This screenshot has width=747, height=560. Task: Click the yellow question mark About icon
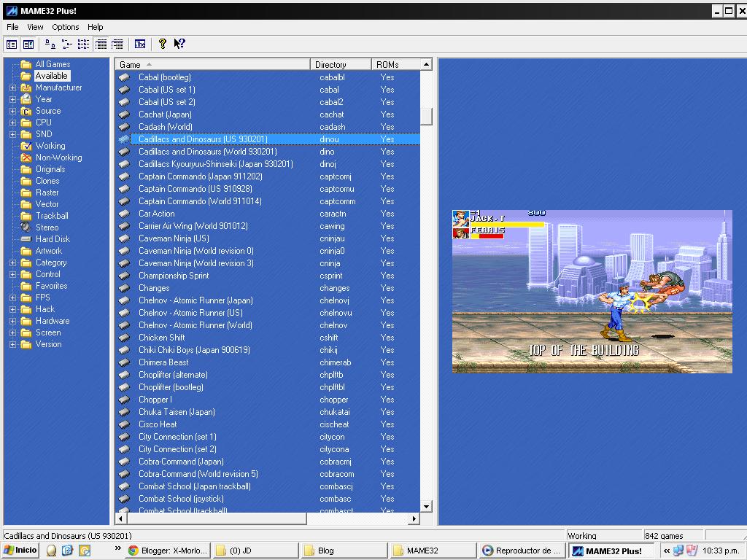(x=163, y=44)
